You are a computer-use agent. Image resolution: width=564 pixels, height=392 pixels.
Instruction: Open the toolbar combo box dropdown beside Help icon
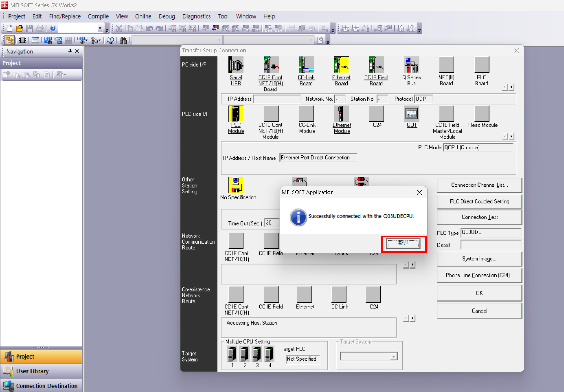(x=100, y=28)
